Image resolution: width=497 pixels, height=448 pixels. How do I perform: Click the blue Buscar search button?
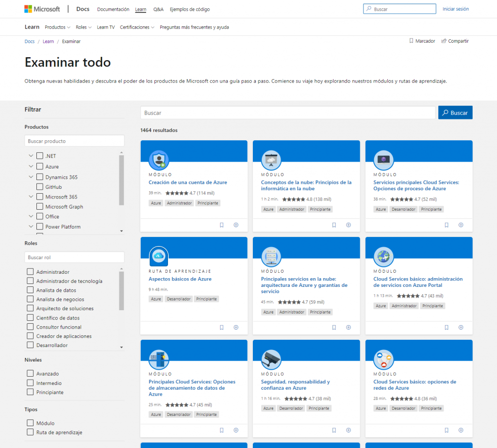[x=455, y=112]
